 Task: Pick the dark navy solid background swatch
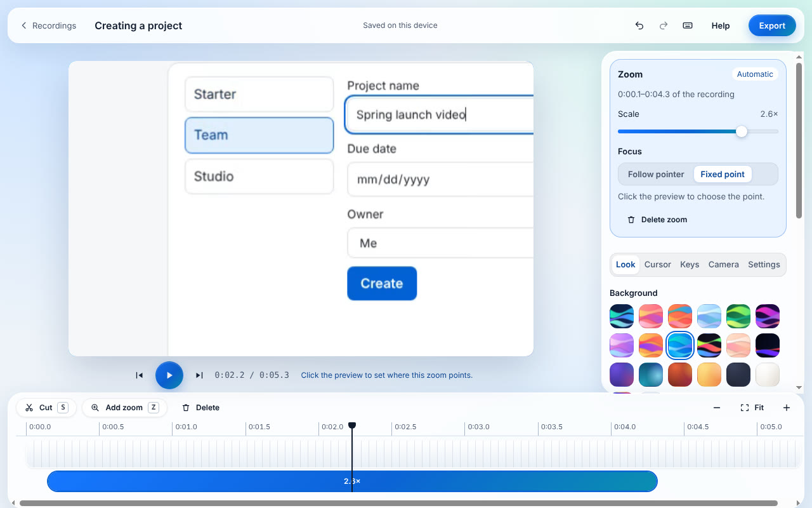tap(738, 375)
